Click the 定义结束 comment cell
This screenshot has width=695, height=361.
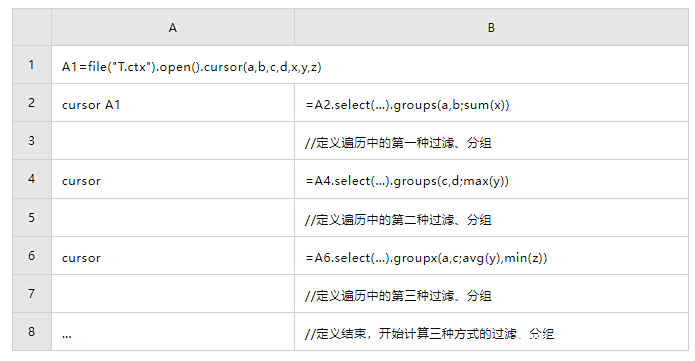(x=491, y=332)
